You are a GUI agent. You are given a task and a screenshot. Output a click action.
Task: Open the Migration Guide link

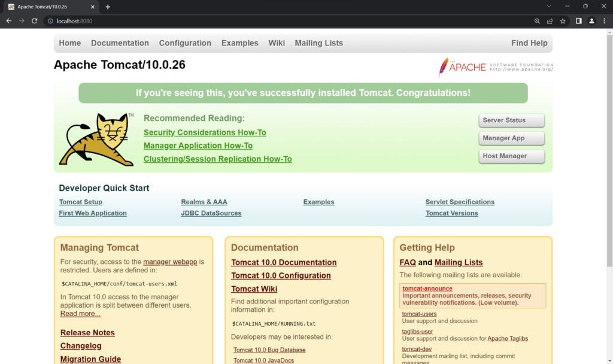click(91, 359)
